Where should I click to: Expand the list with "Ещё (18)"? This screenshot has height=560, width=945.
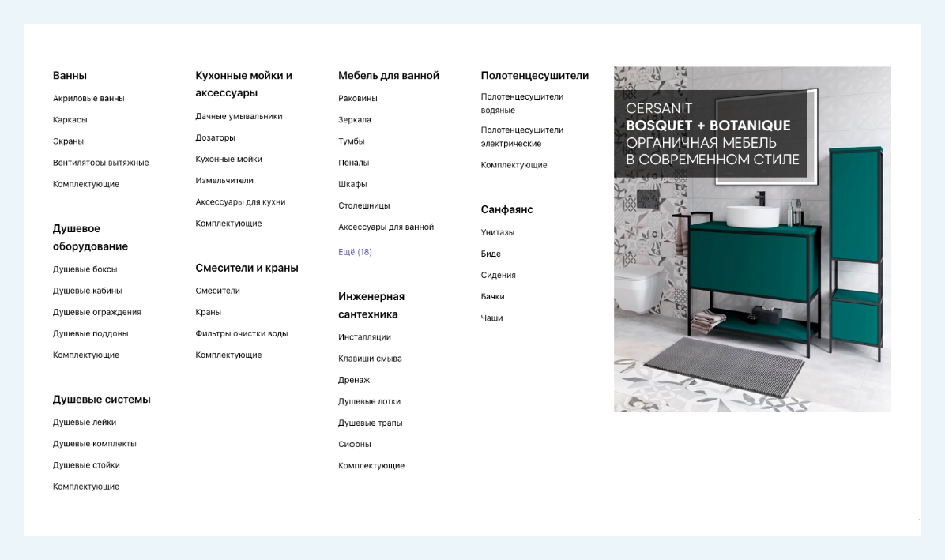[355, 252]
